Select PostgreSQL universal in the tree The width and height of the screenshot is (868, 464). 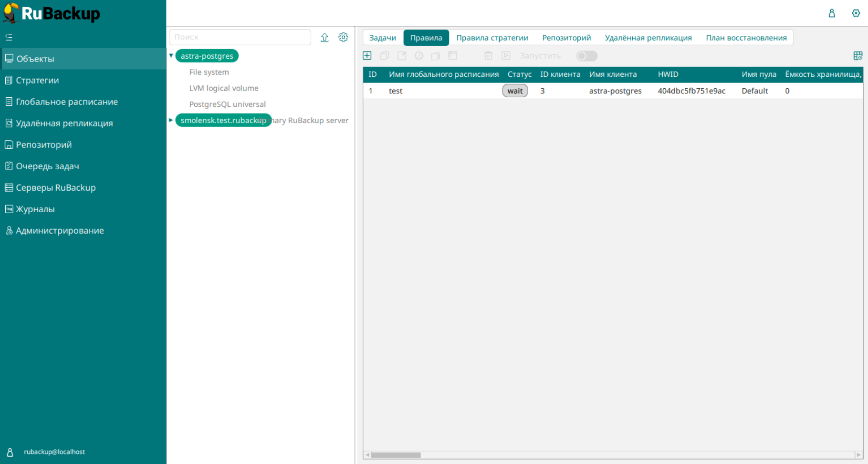coord(227,104)
